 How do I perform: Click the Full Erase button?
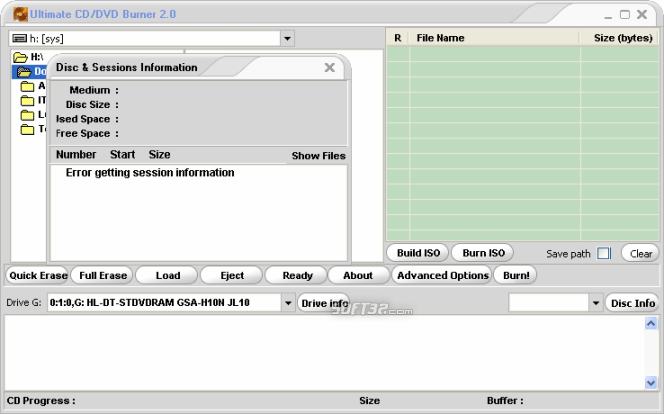click(x=102, y=276)
